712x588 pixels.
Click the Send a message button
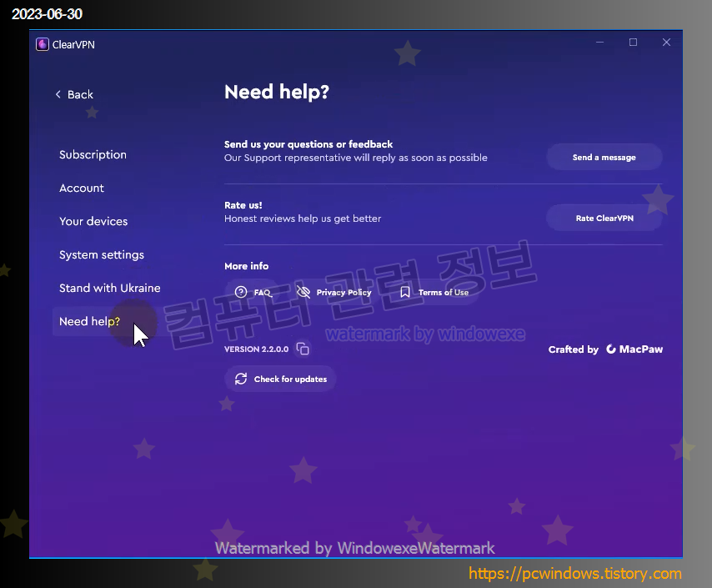click(x=604, y=158)
